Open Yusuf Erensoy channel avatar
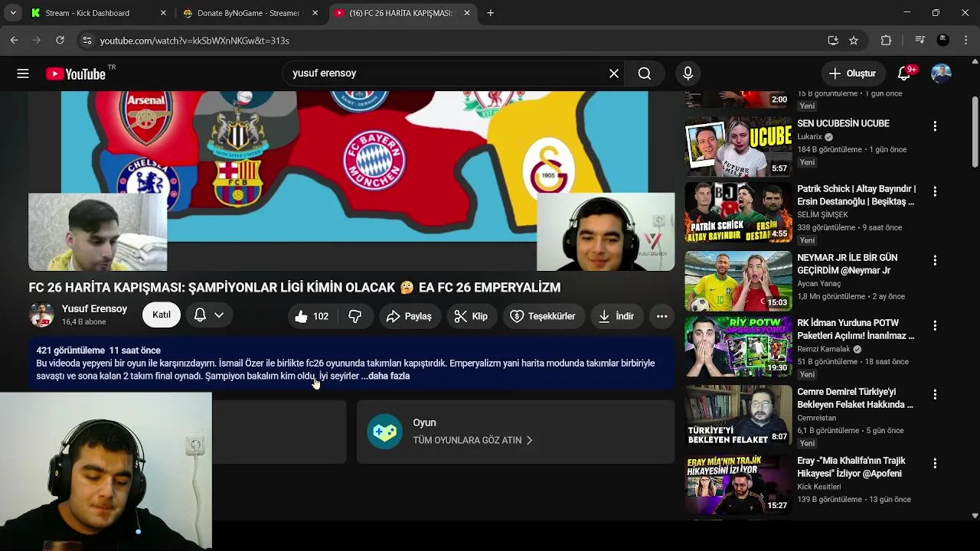 [x=41, y=315]
